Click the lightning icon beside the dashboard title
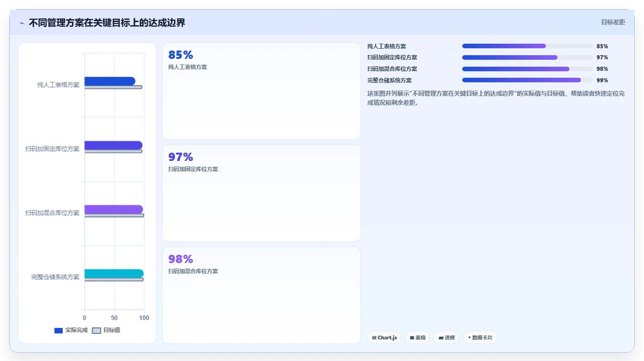This screenshot has width=644, height=361. tap(22, 23)
